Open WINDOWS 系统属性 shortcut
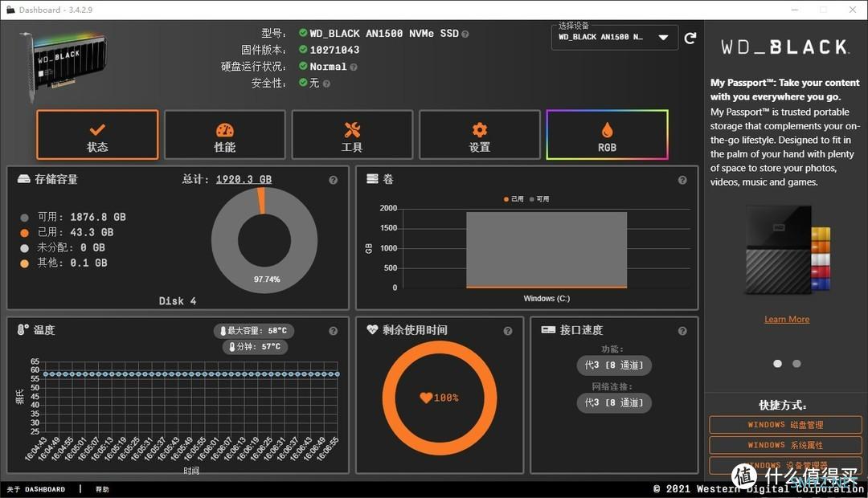 pos(785,445)
